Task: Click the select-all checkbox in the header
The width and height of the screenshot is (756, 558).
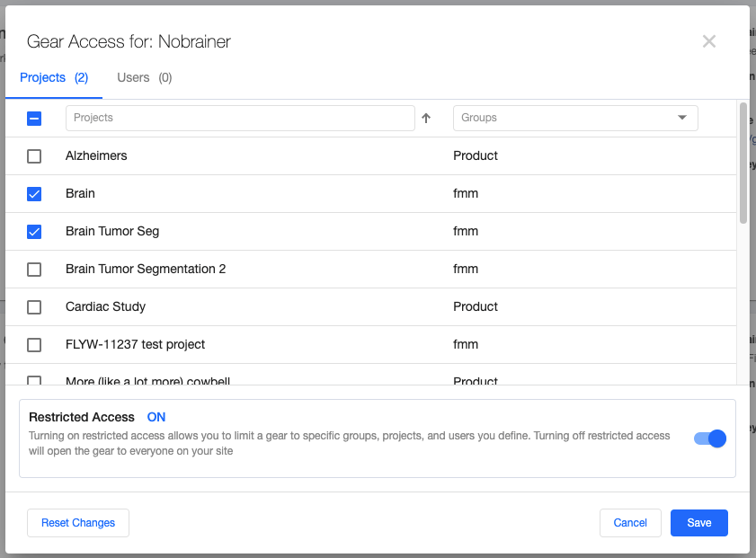Action: [34, 118]
